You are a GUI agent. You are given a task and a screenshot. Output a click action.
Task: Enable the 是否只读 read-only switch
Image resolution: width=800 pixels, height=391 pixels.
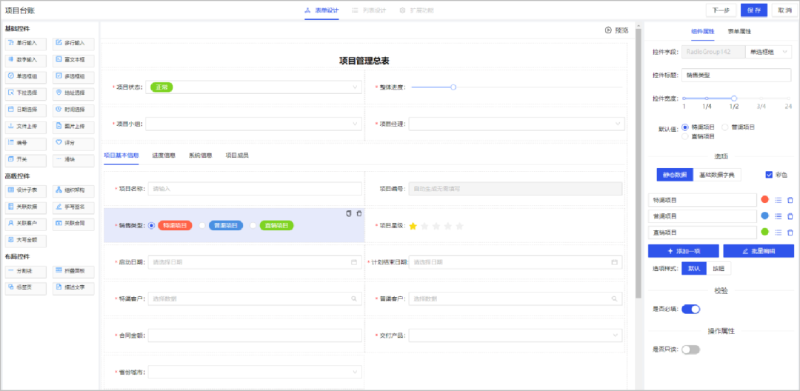691,350
